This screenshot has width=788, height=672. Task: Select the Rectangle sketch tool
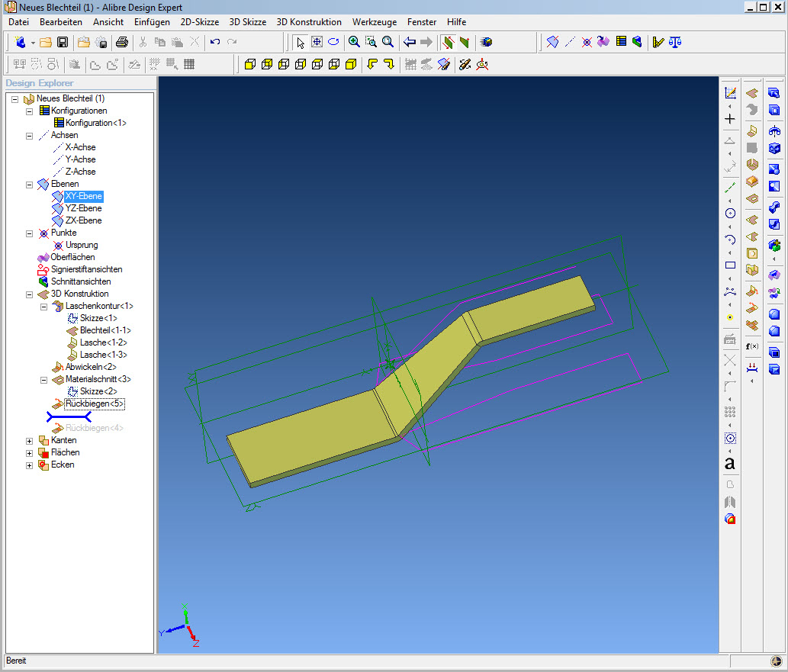point(730,265)
